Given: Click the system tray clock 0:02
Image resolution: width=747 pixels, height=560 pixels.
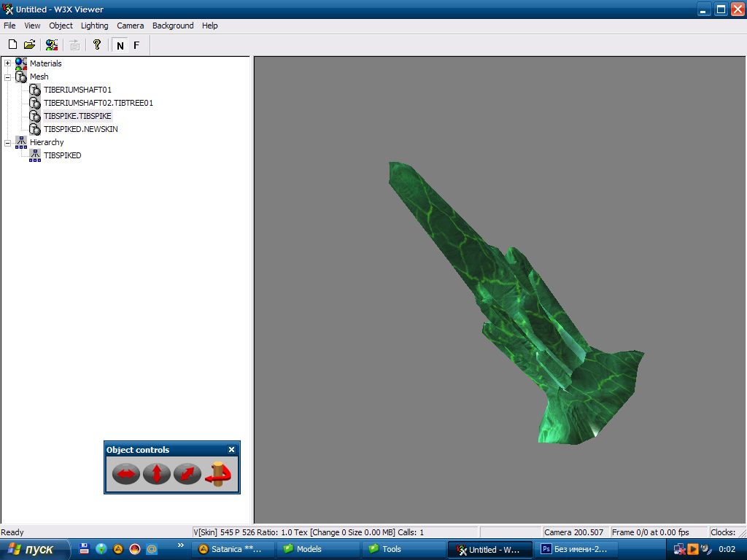Looking at the screenshot, I should click(x=727, y=550).
